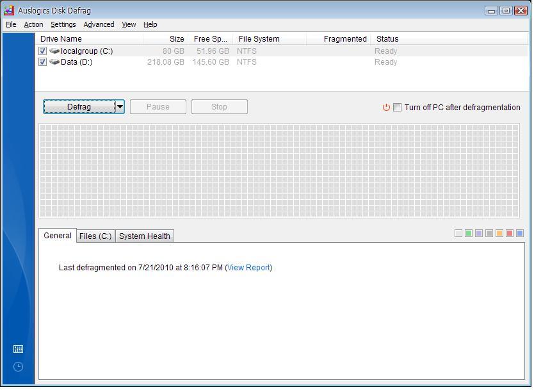
Task: Open the View menu
Action: click(129, 24)
